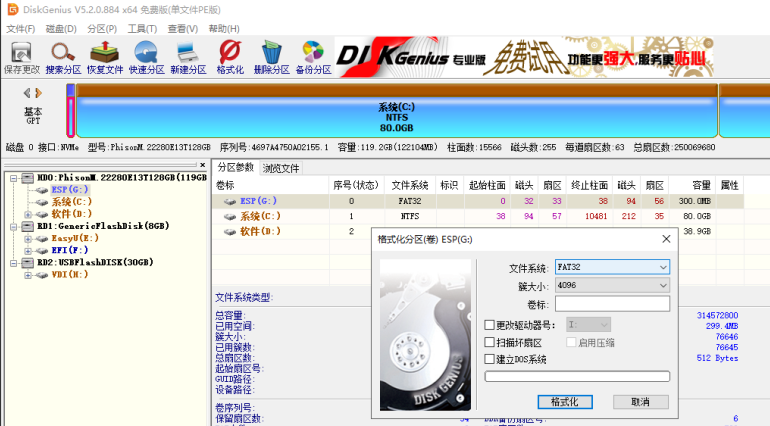
Task: Expand the 簇大小 4096 dropdown
Action: coord(612,286)
